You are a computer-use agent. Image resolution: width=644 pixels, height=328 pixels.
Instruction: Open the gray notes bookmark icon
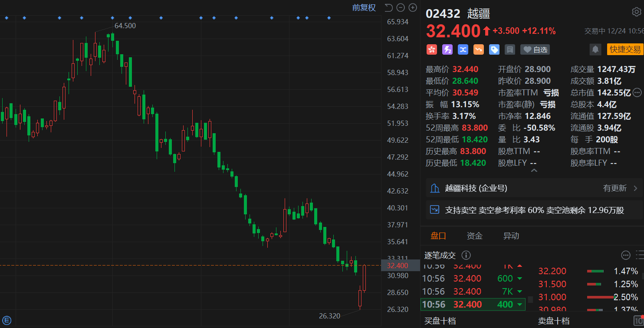click(x=510, y=49)
